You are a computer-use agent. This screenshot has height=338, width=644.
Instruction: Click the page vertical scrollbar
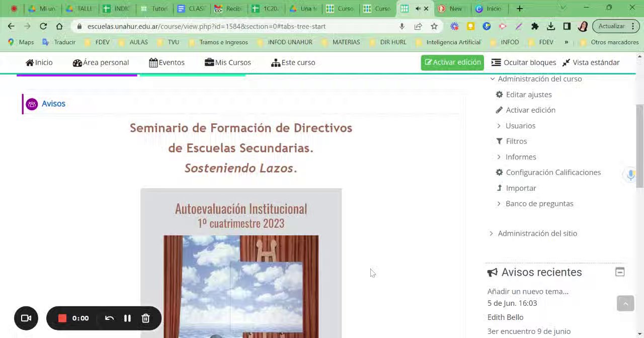point(639,146)
